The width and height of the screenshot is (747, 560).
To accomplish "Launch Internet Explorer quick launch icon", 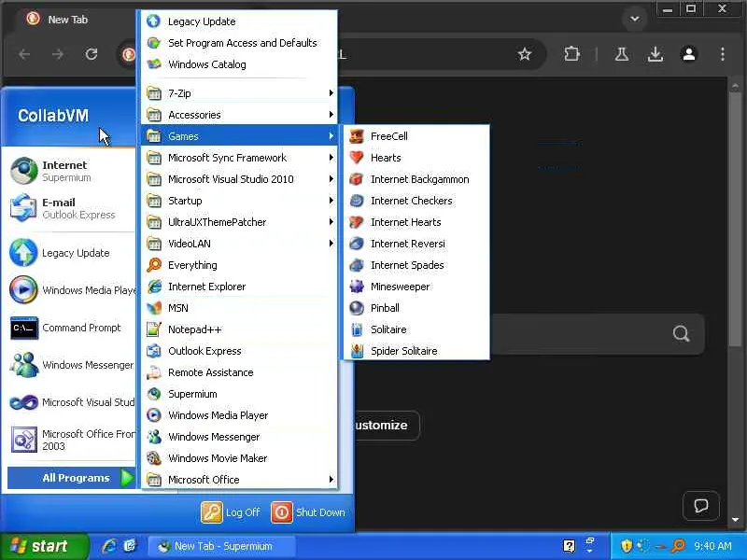I will 109,546.
